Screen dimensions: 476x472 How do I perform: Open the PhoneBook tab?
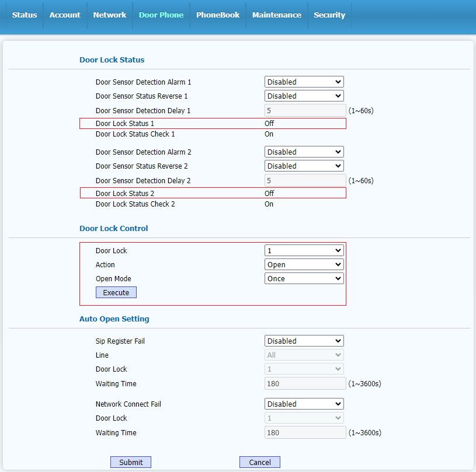(218, 15)
